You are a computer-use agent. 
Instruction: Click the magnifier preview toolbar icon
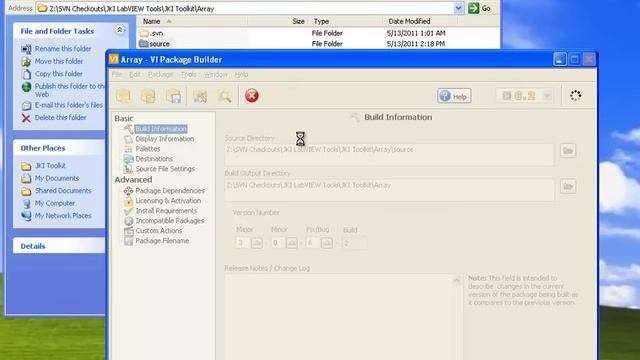[x=224, y=96]
